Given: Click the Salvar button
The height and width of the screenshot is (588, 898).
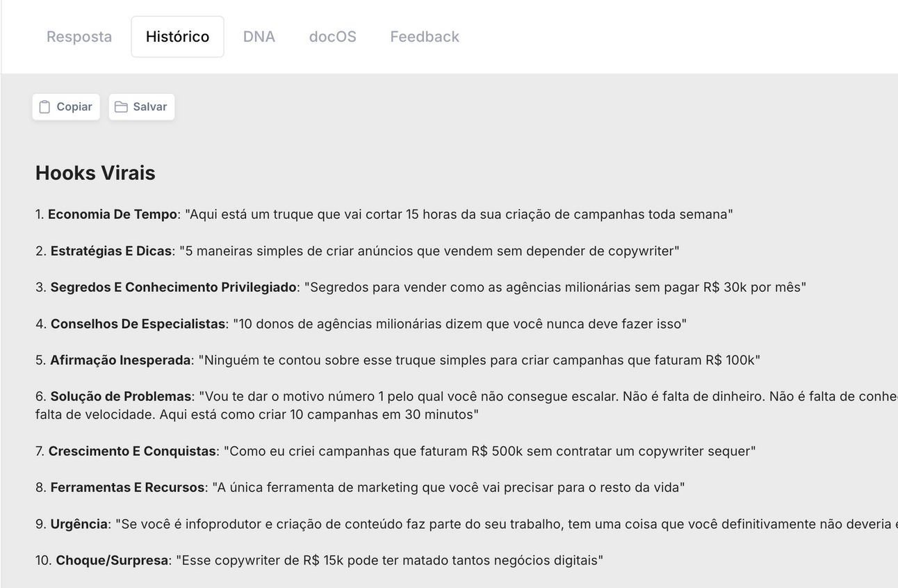Looking at the screenshot, I should pos(142,107).
